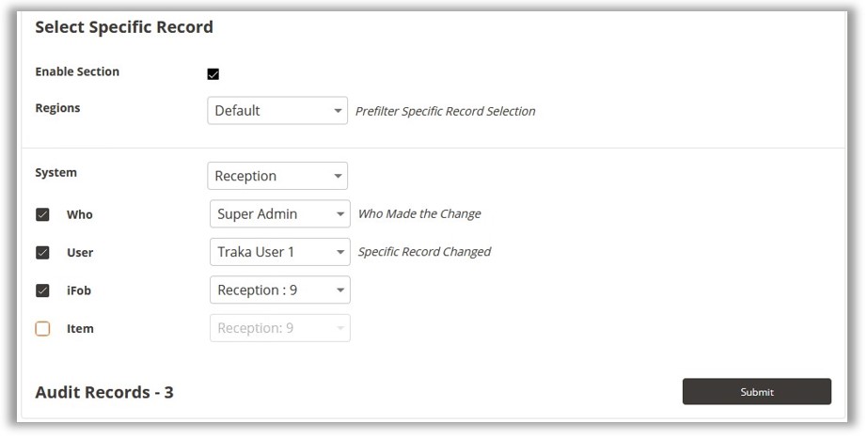The width and height of the screenshot is (868, 439).
Task: Expand the User dropdown showing Traka User 1
Action: pyautogui.click(x=278, y=252)
